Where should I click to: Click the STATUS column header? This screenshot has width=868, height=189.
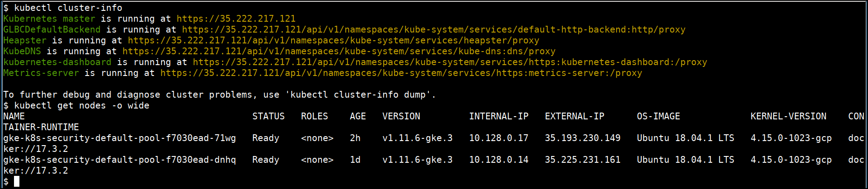pyautogui.click(x=269, y=117)
